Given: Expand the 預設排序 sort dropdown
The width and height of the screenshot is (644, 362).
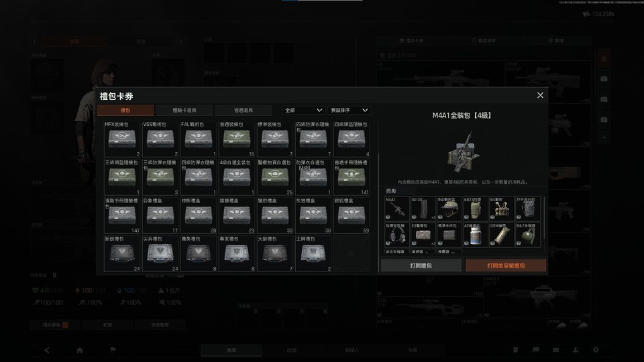Looking at the screenshot, I should 349,110.
